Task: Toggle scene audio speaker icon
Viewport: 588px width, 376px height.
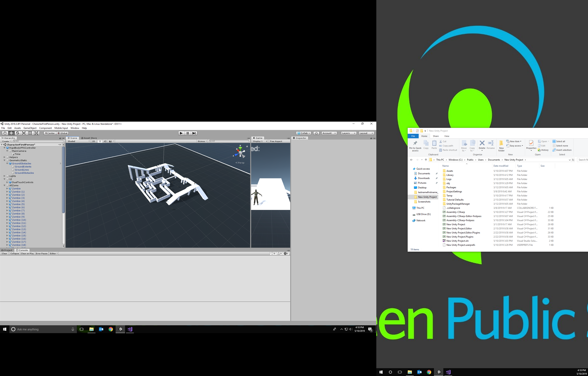Action: click(105, 141)
